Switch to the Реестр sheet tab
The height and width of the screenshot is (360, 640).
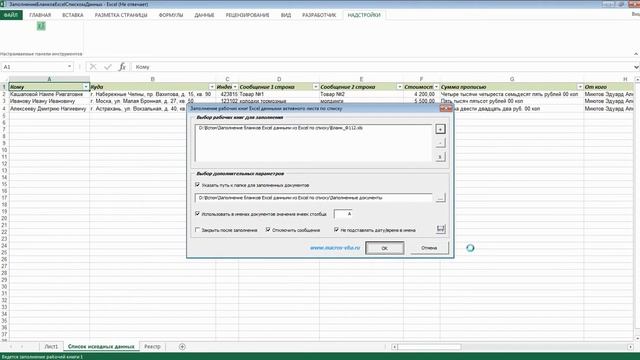coord(152,347)
